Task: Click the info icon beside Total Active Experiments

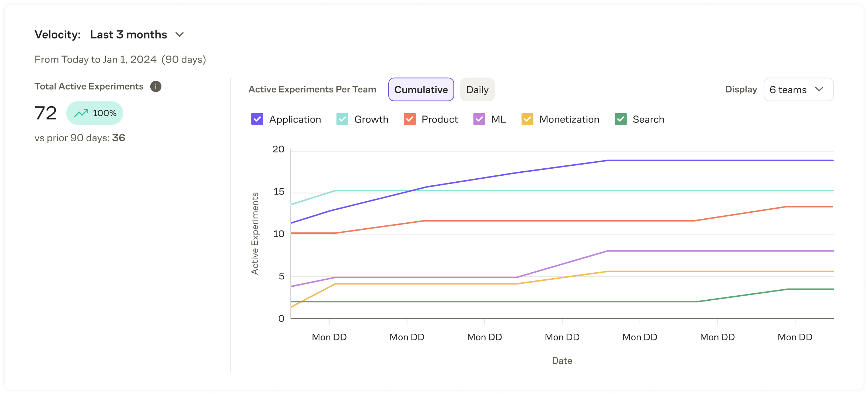Action: (156, 87)
